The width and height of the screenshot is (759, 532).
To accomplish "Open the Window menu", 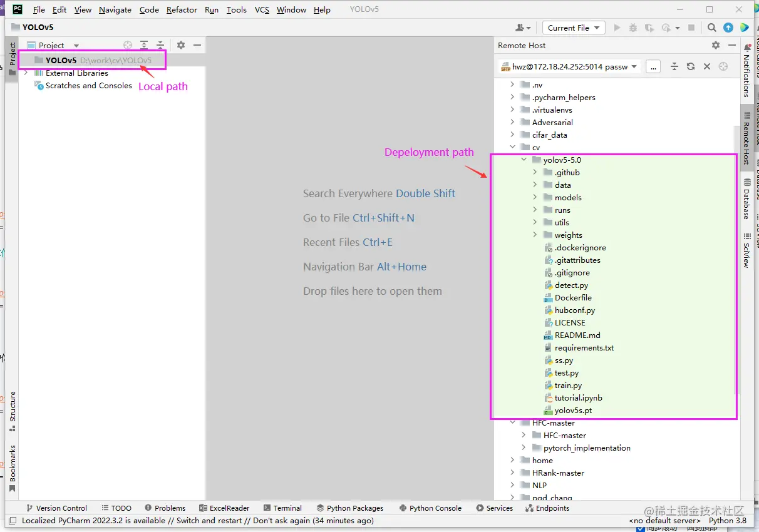I will click(x=291, y=10).
